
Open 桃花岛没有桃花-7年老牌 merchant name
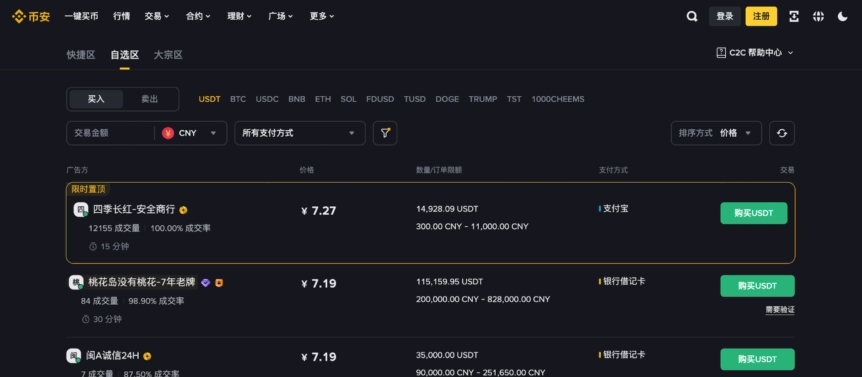point(142,282)
